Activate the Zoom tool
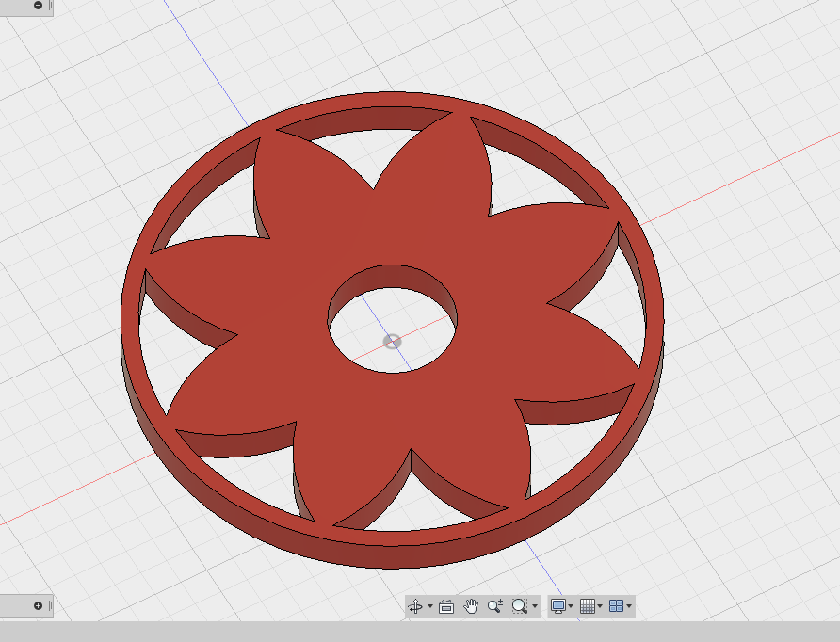 (x=493, y=606)
